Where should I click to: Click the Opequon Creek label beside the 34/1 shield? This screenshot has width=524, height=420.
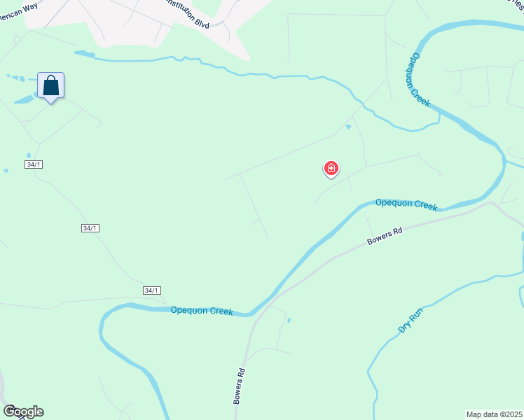point(202,311)
